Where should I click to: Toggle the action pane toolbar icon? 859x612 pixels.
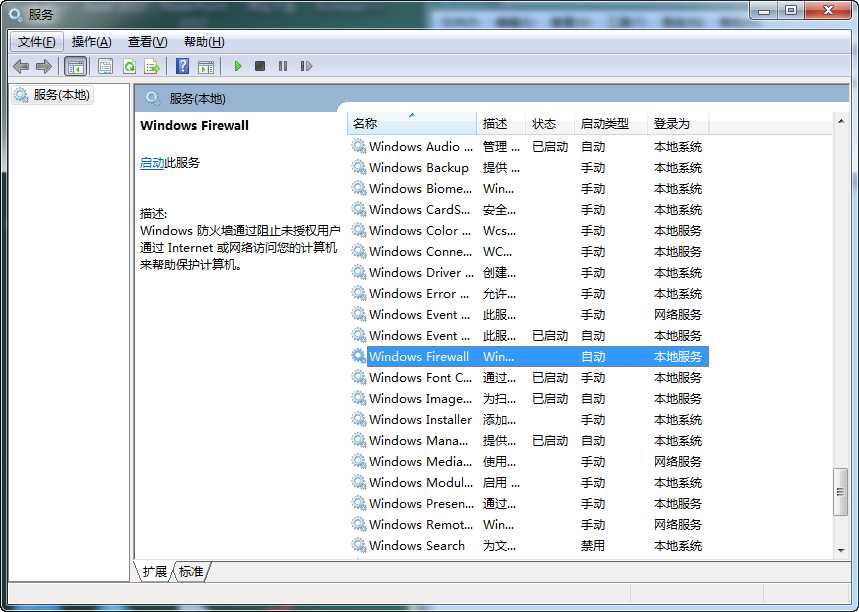[x=206, y=66]
